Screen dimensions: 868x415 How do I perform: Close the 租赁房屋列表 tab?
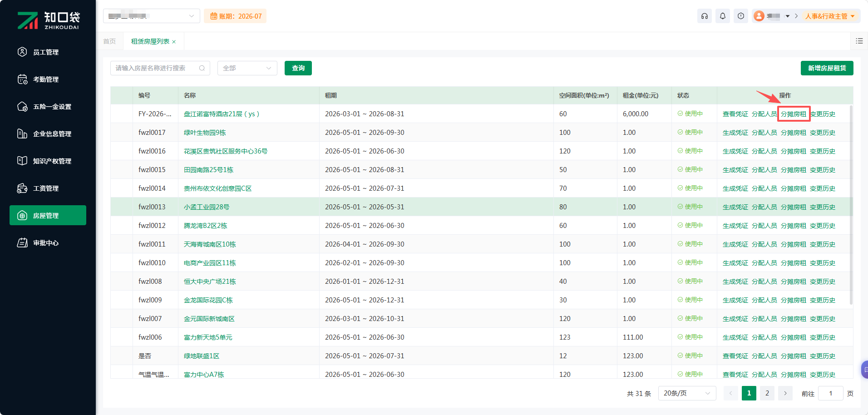[174, 42]
